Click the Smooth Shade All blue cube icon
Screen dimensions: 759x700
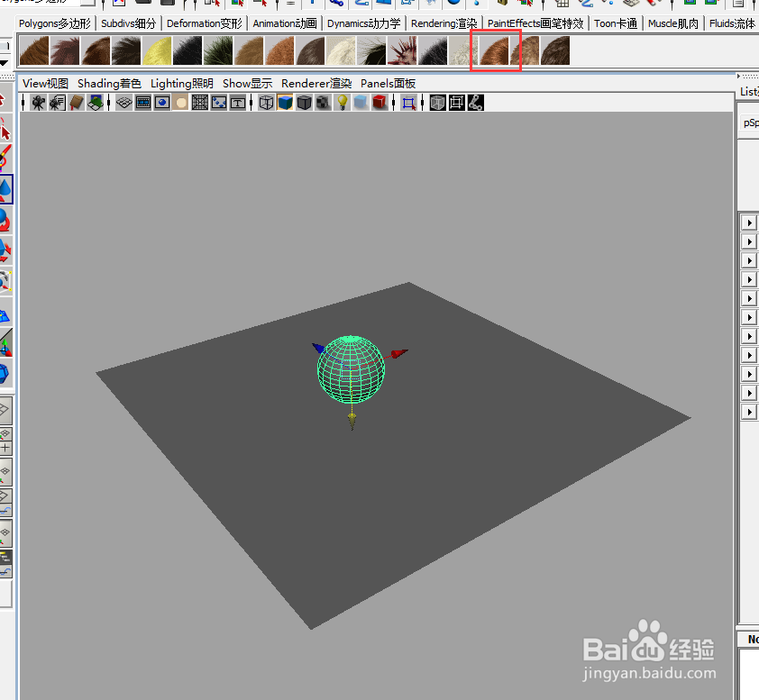[x=285, y=103]
